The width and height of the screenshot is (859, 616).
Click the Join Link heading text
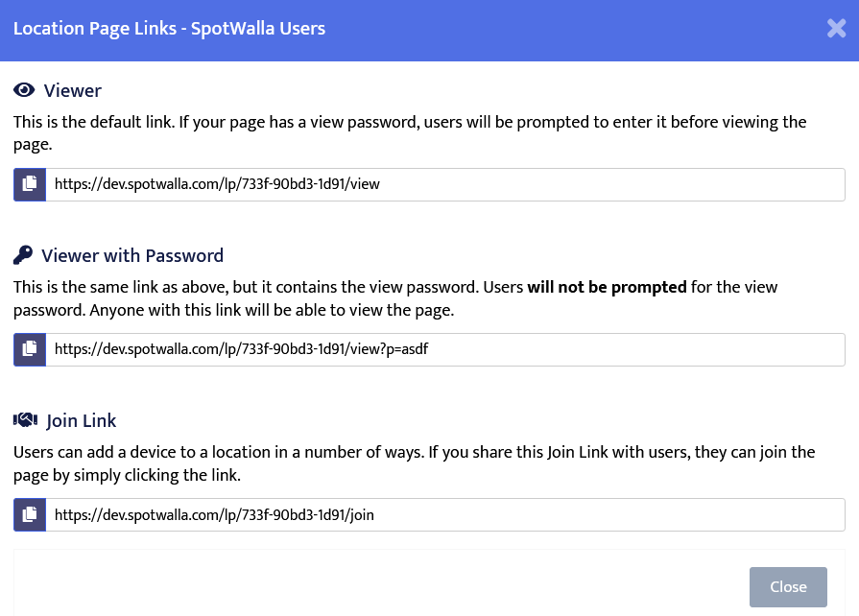pos(82,421)
